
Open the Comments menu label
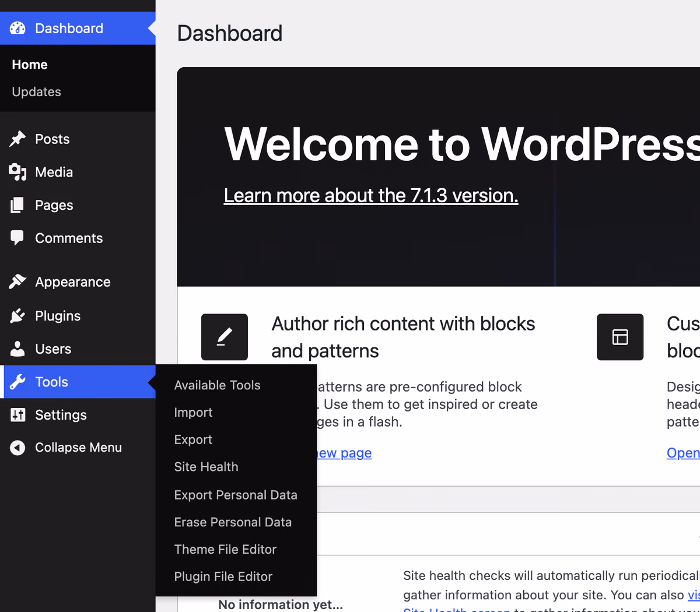click(69, 238)
